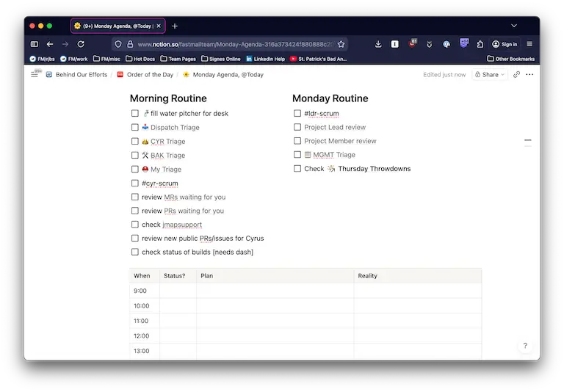Viewport: 564px width, 392px height.
Task: Click the Firefox downloads arrow icon
Action: [378, 44]
